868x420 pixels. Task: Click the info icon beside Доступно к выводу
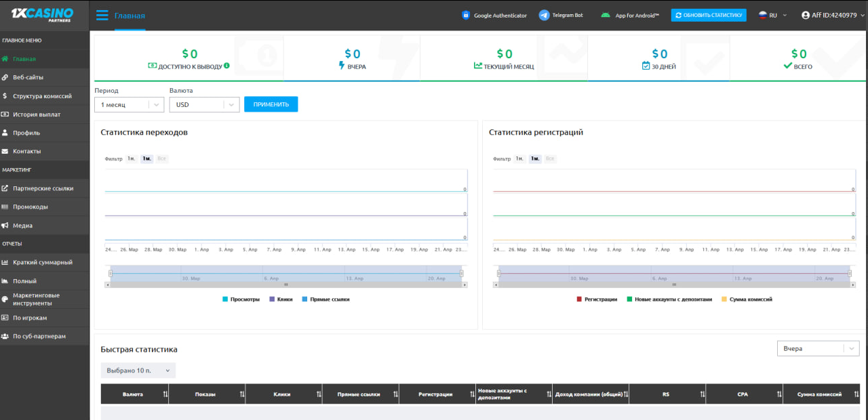pos(226,66)
